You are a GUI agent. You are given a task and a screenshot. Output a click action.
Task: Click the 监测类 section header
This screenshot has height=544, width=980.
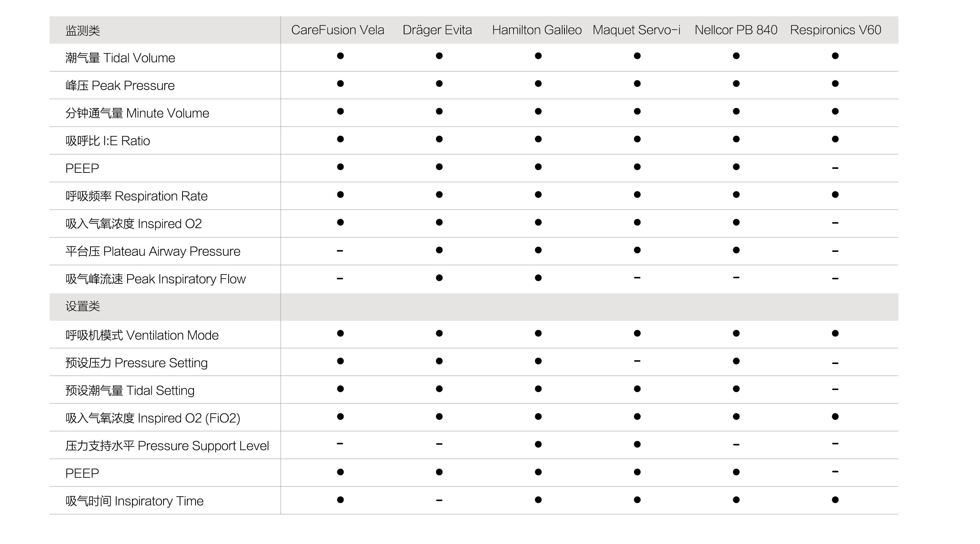[83, 30]
